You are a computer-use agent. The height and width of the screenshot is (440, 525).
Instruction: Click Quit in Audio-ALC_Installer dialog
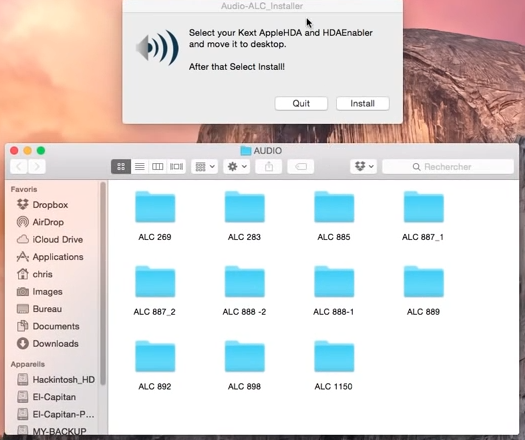coord(301,103)
